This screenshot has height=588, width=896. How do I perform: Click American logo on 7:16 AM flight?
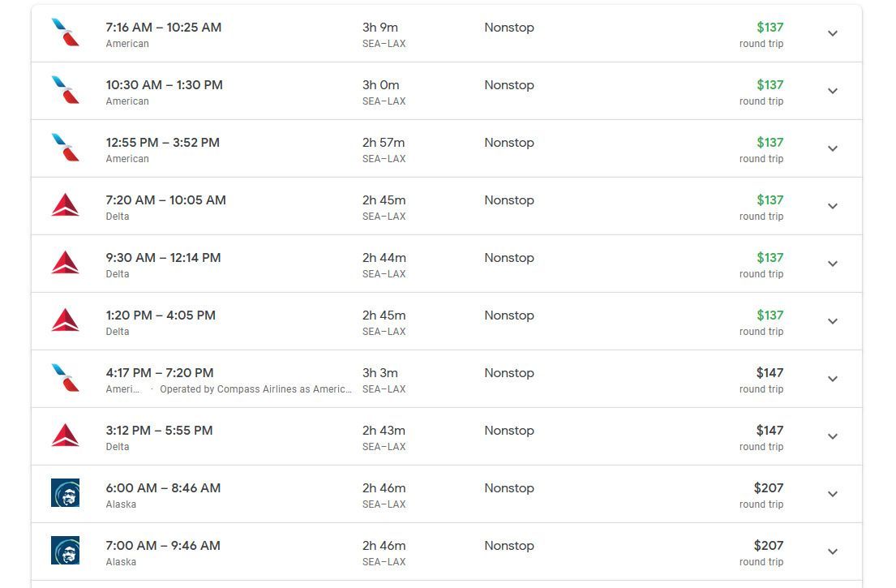(65, 32)
